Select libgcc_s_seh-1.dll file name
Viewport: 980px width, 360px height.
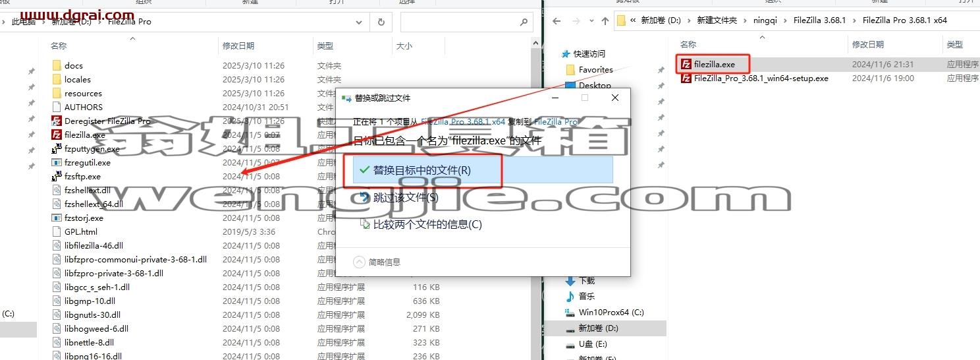[97, 287]
